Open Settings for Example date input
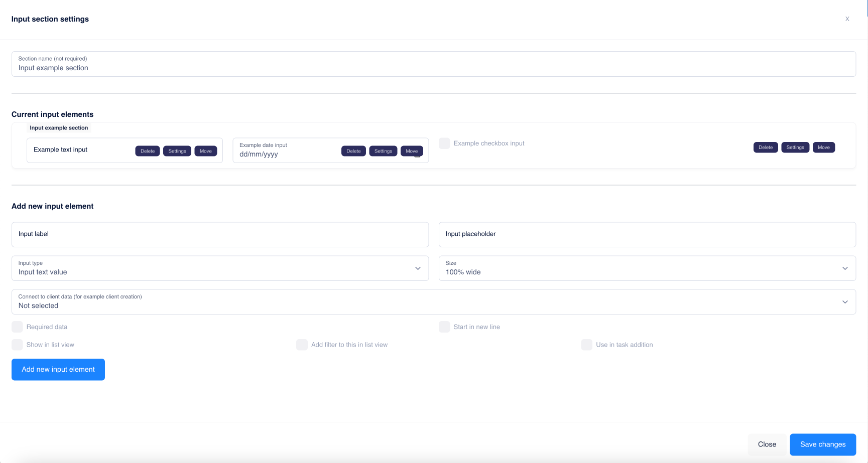This screenshot has height=463, width=868. point(383,151)
